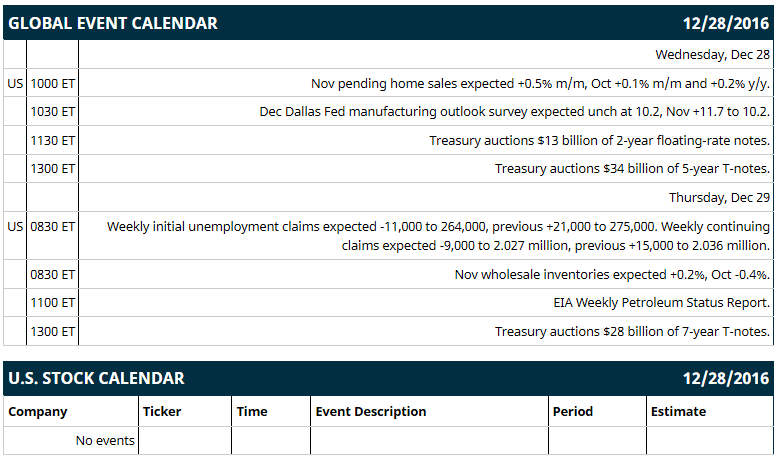
Task: Select the 1030 ET time cell
Action: pyautogui.click(x=52, y=111)
